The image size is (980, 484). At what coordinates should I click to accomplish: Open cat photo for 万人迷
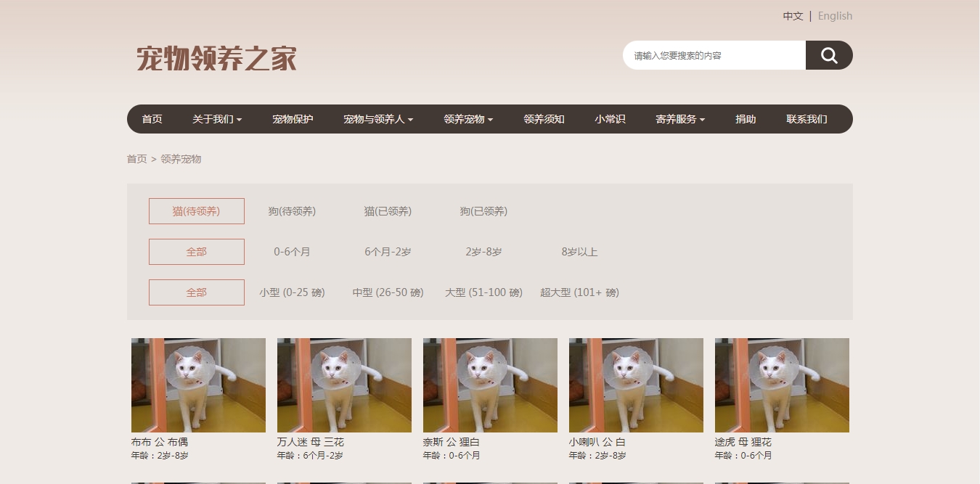(344, 385)
